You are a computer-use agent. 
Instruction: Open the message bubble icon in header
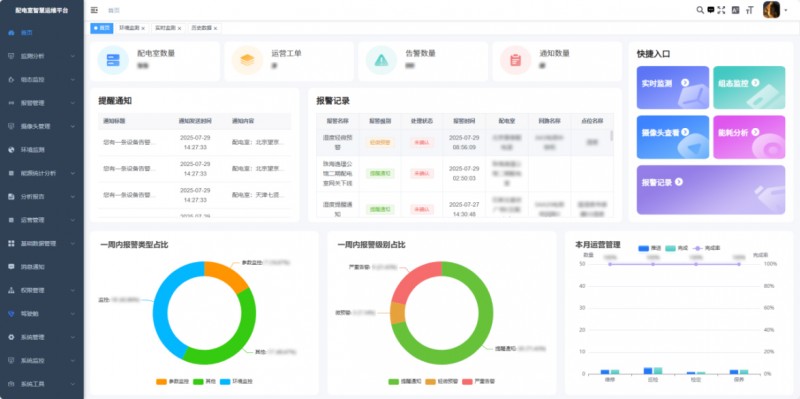pos(711,10)
